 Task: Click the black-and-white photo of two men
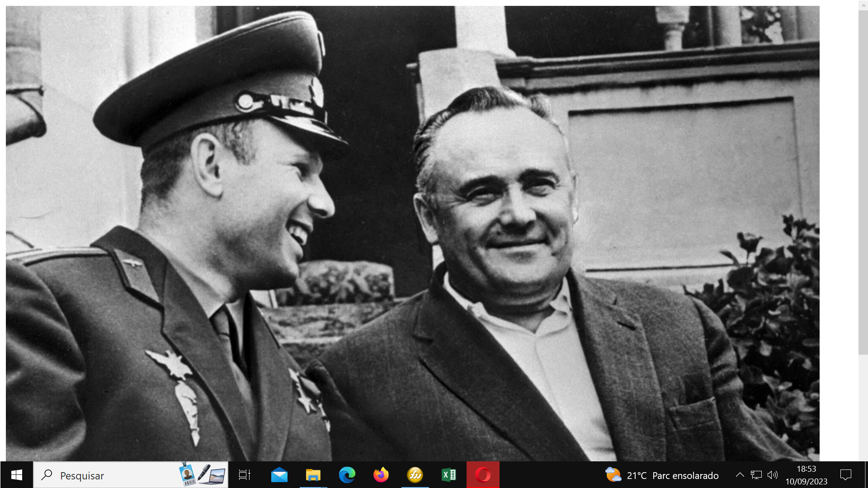[x=412, y=233]
